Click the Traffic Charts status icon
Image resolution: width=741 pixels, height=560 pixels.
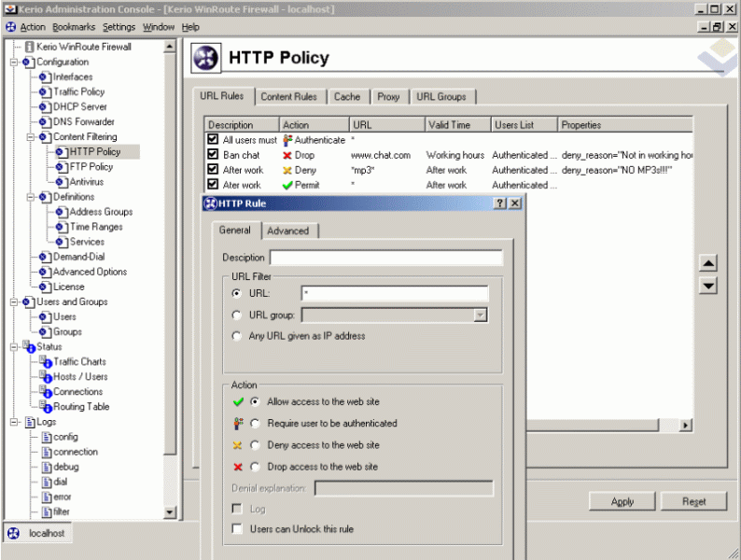coord(46,362)
